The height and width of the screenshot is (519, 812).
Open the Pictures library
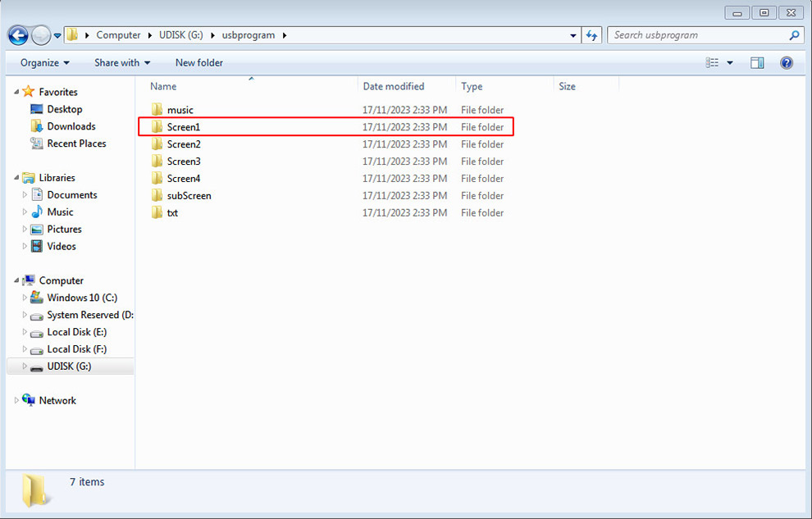(64, 229)
